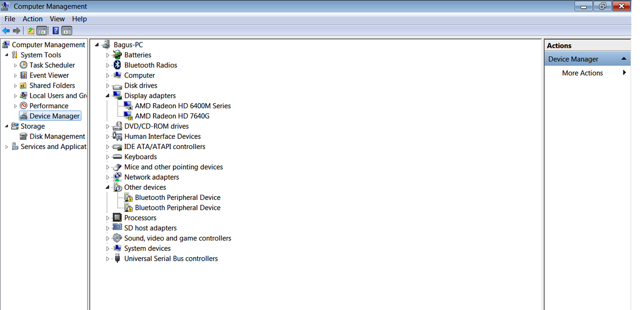Click the Storage node icon
The image size is (644, 310).
(15, 126)
